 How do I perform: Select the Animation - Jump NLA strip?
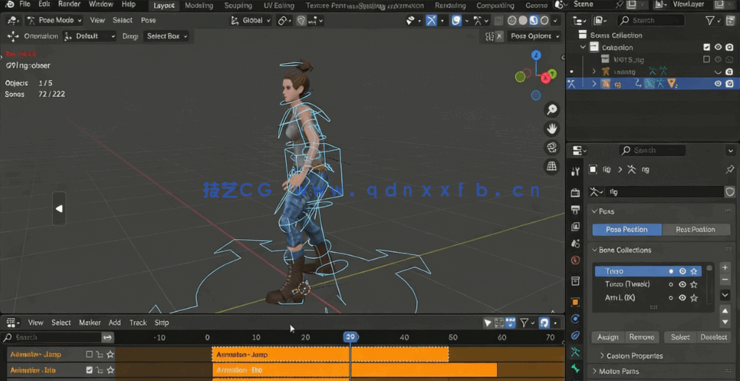point(330,354)
